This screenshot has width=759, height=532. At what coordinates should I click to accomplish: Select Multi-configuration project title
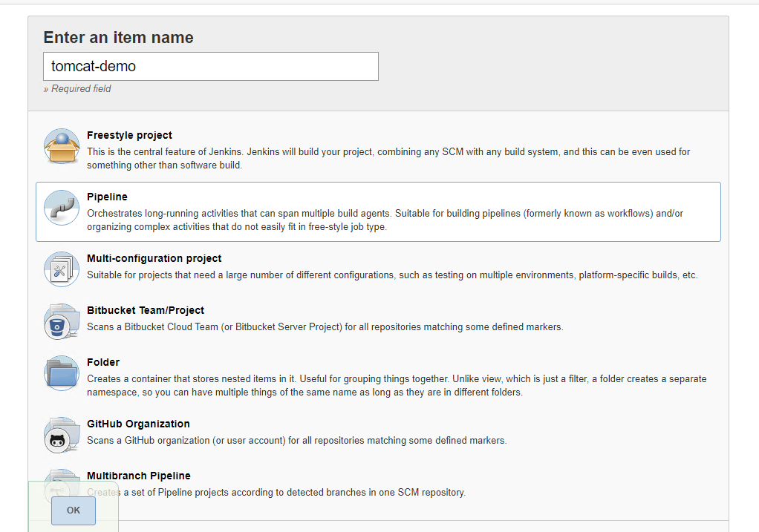coord(154,258)
